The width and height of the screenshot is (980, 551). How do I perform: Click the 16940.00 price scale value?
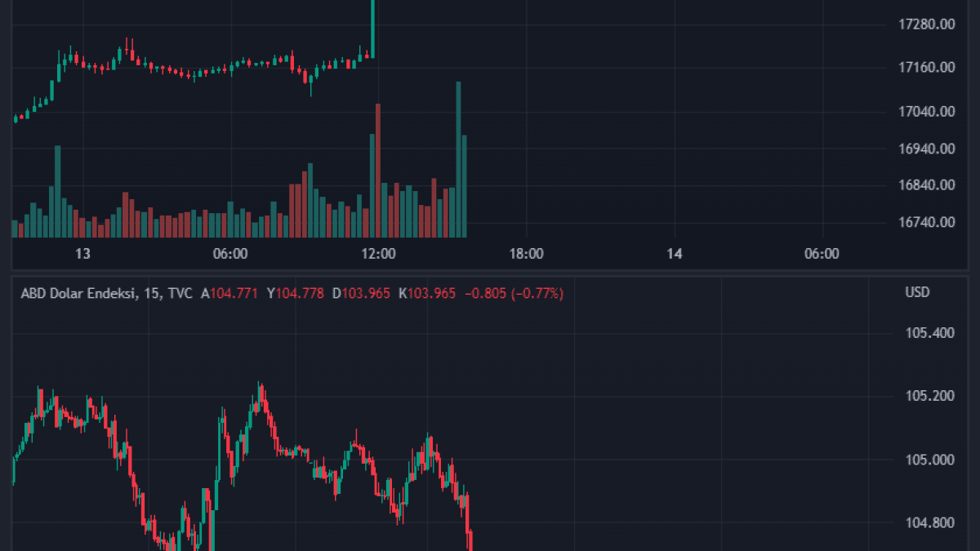pyautogui.click(x=928, y=149)
